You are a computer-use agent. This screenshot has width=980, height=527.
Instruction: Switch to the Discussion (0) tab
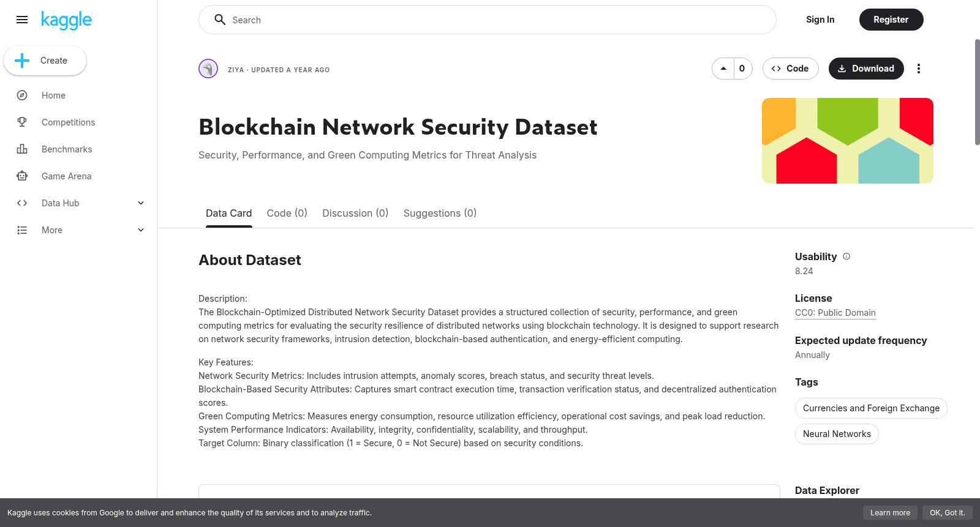click(x=355, y=213)
